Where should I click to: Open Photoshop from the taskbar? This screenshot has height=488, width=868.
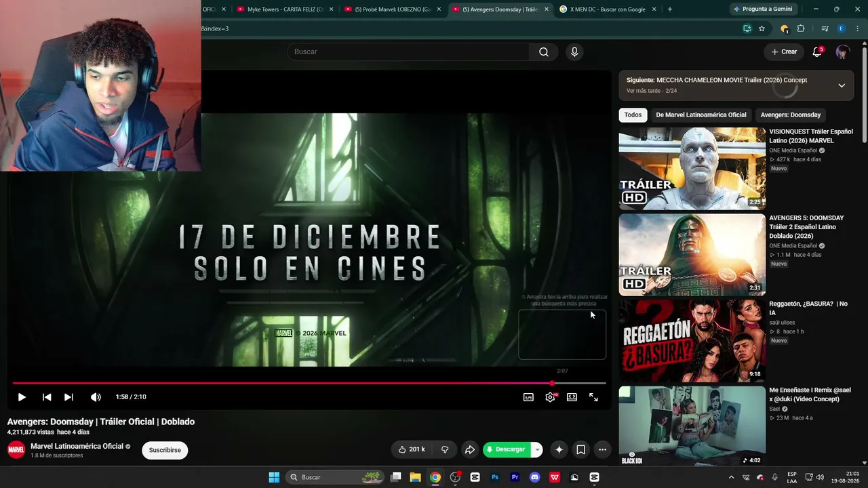(495, 477)
